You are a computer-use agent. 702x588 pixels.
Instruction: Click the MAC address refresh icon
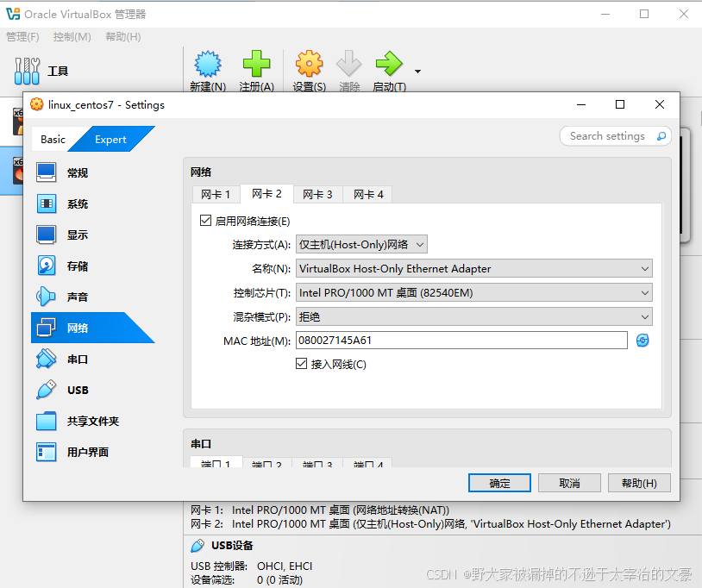pyautogui.click(x=642, y=340)
